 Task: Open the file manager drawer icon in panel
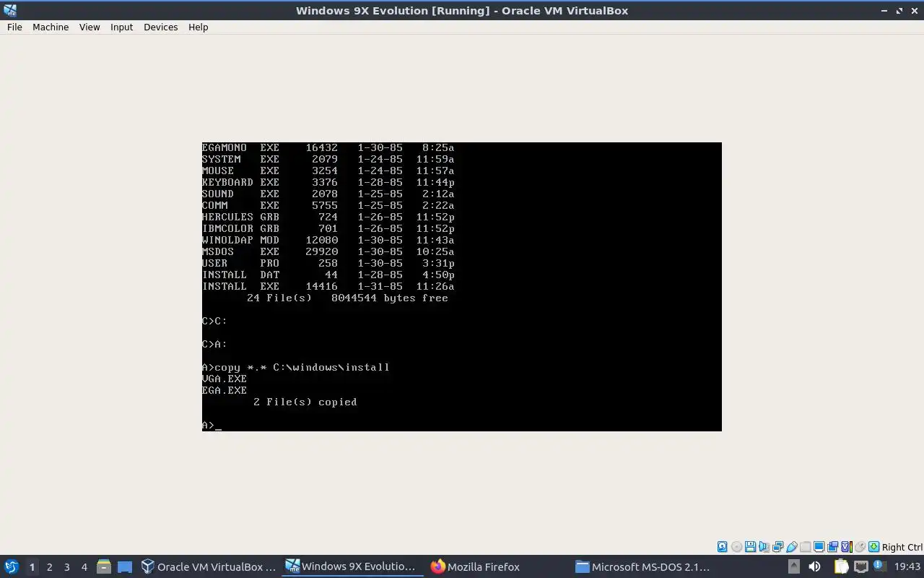pyautogui.click(x=103, y=566)
